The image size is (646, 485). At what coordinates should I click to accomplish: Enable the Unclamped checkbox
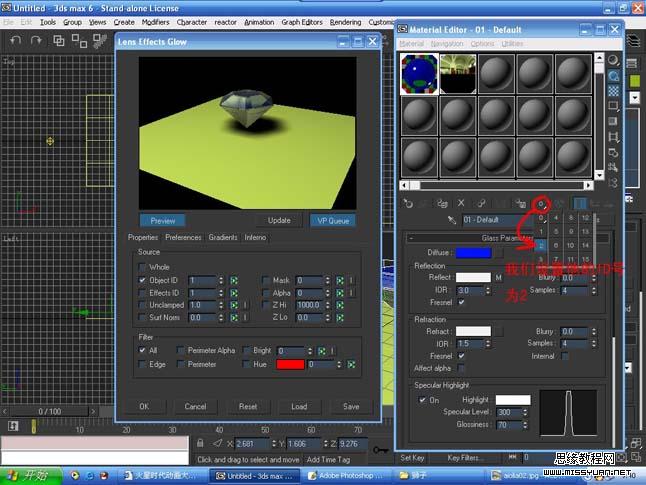[x=143, y=305]
